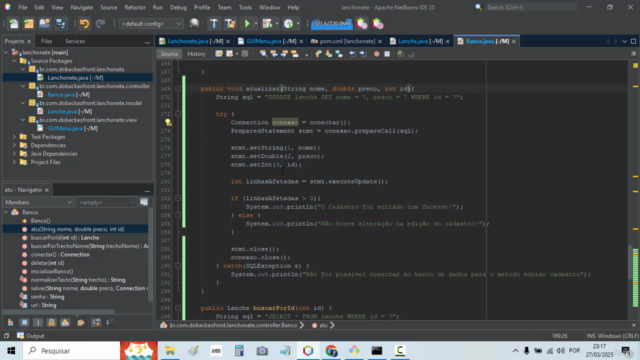This screenshot has width=640, height=360.
Task: Click the globe browser icon in toolbar
Action: coord(195,24)
